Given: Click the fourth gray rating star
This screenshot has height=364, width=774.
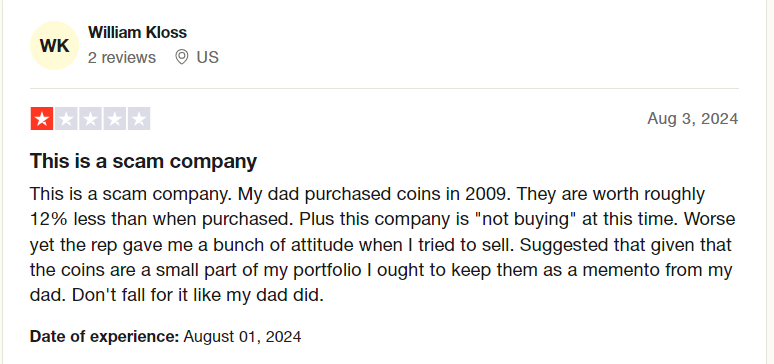Looking at the screenshot, I should [115, 119].
